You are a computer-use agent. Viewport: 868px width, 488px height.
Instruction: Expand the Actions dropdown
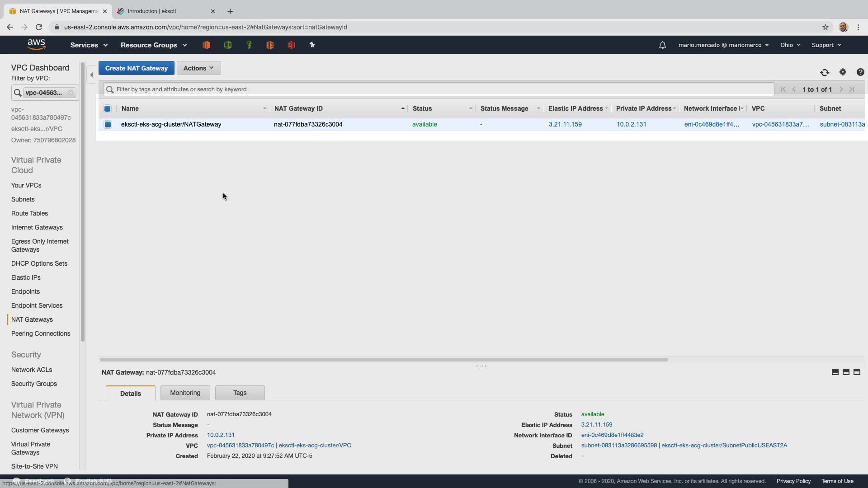198,68
